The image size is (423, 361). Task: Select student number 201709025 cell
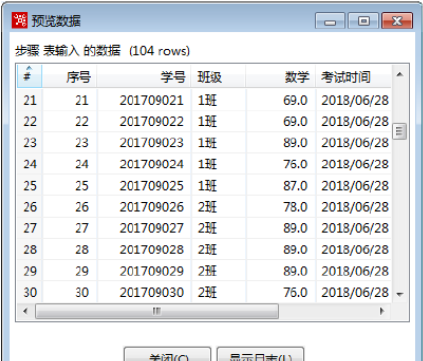(144, 186)
